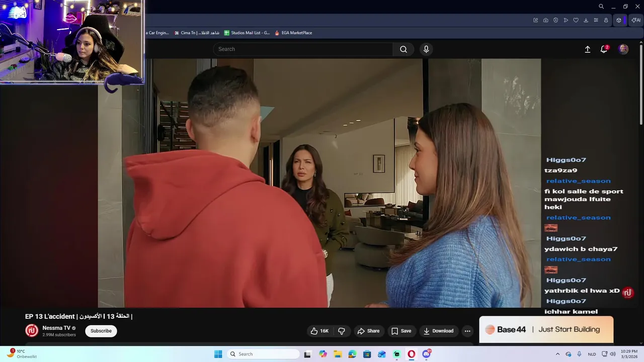This screenshot has width=644, height=362.
Task: Click the date and time 10:29 PM
Action: (629, 354)
